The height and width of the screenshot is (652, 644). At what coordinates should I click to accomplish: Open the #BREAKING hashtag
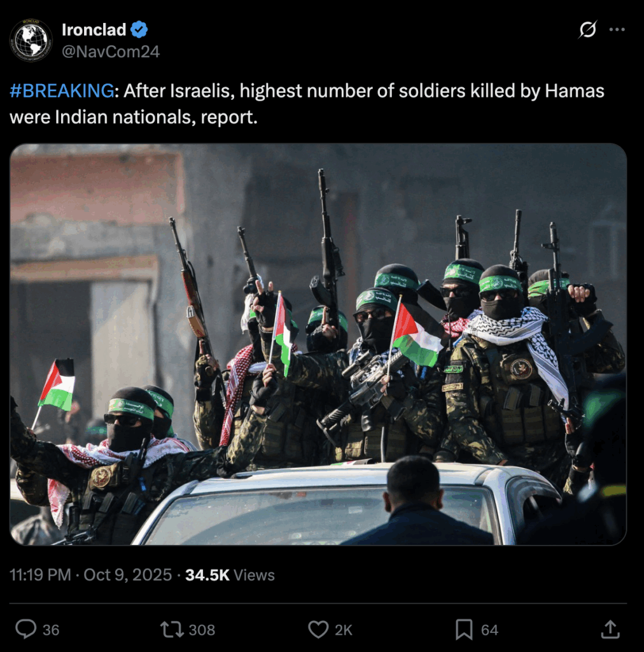pos(62,90)
